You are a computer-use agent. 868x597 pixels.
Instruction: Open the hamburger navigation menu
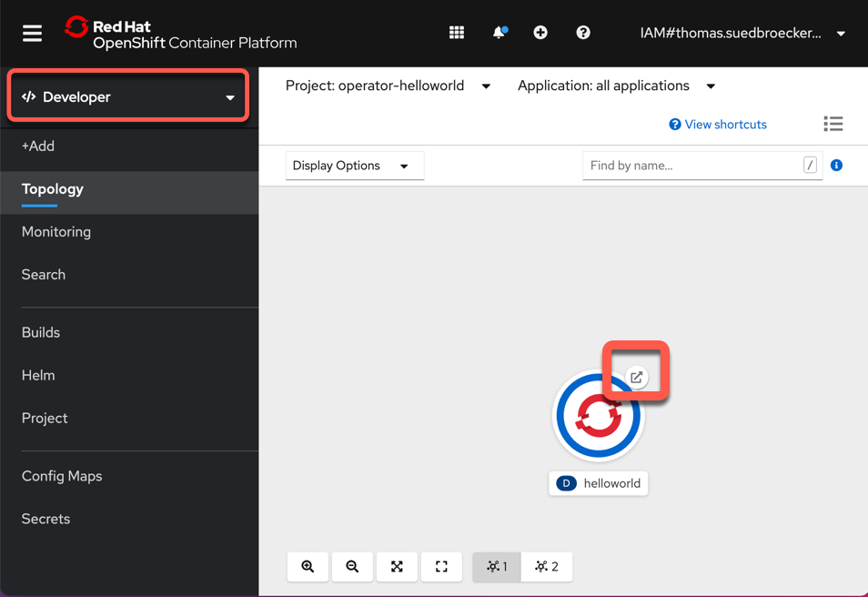tap(32, 34)
